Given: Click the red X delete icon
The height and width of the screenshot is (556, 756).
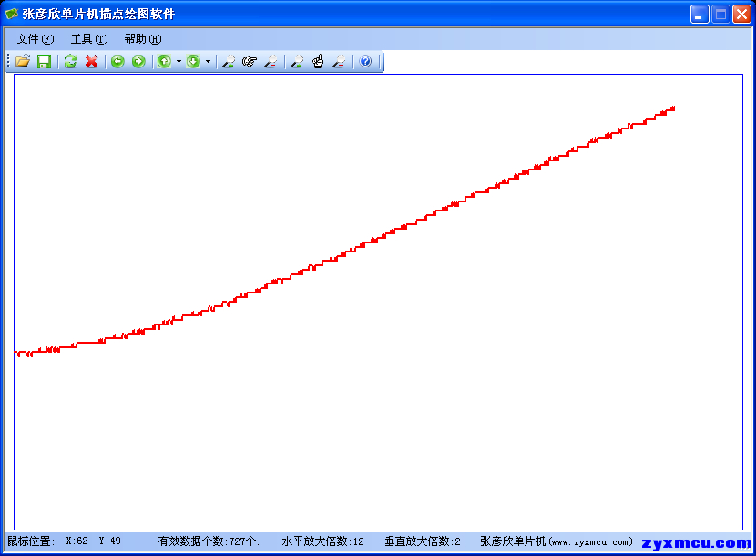Looking at the screenshot, I should pos(92,61).
